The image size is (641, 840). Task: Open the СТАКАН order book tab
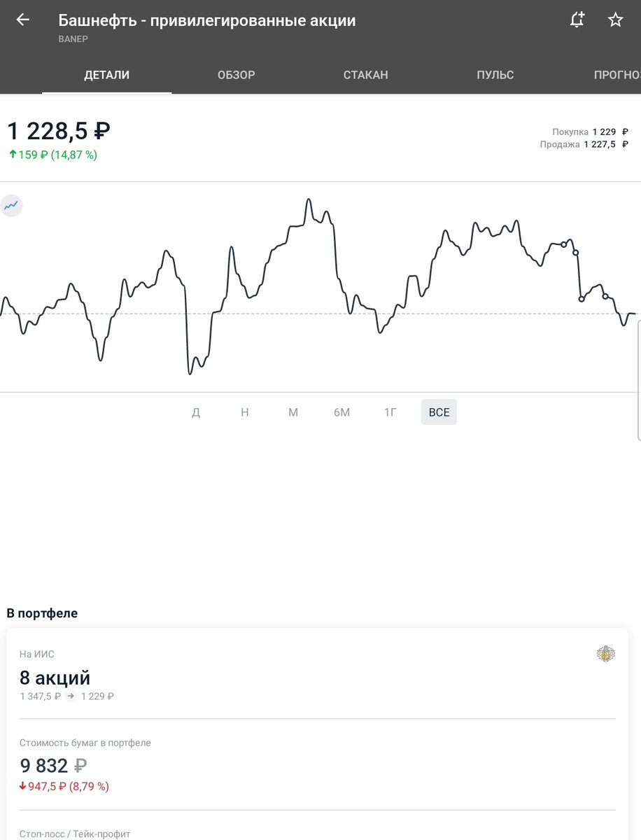point(365,75)
